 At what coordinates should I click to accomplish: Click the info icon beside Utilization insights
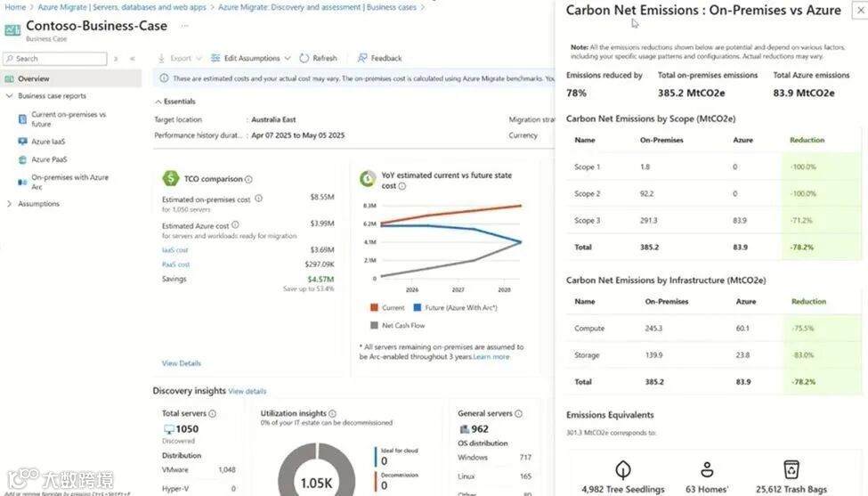(333, 413)
